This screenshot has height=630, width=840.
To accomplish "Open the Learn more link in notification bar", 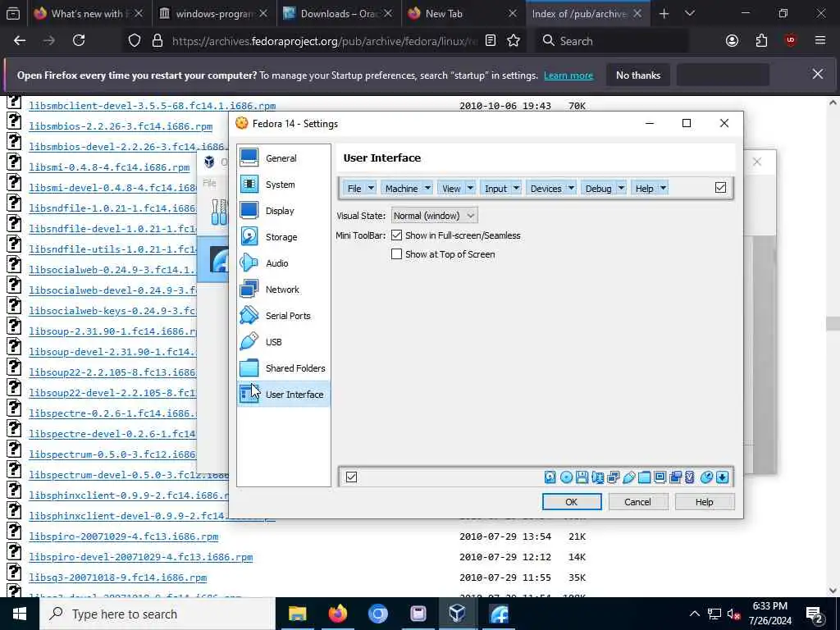I will (x=568, y=75).
